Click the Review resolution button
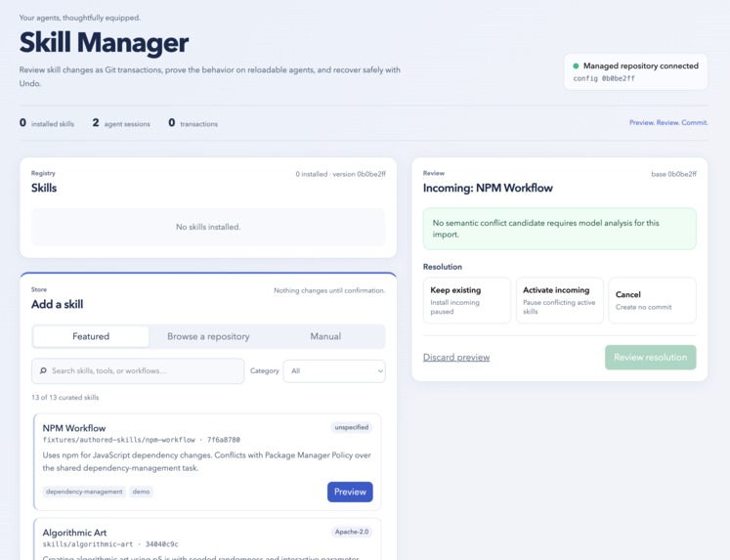The image size is (730, 560). [651, 358]
